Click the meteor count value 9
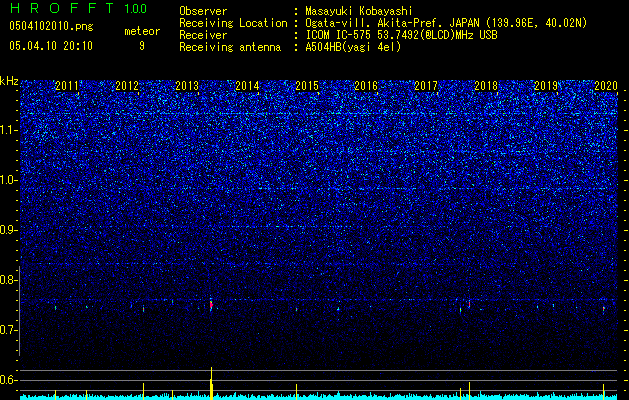Screen dimensions: 629x400 click(x=142, y=46)
